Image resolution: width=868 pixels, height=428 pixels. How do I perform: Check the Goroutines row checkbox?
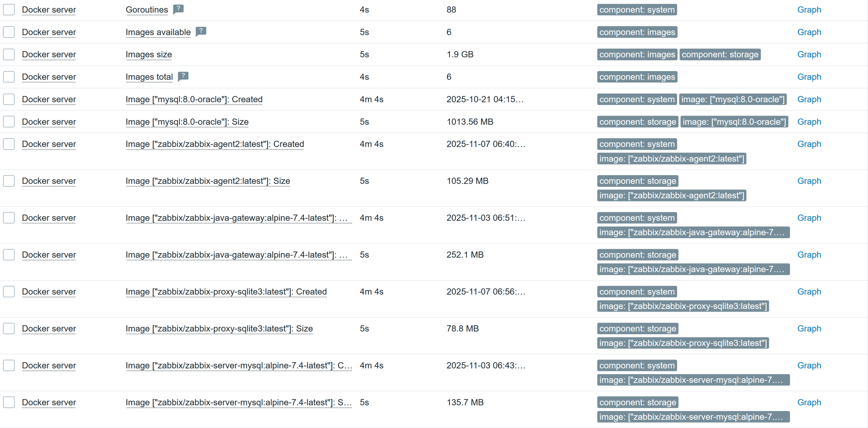pos(9,10)
